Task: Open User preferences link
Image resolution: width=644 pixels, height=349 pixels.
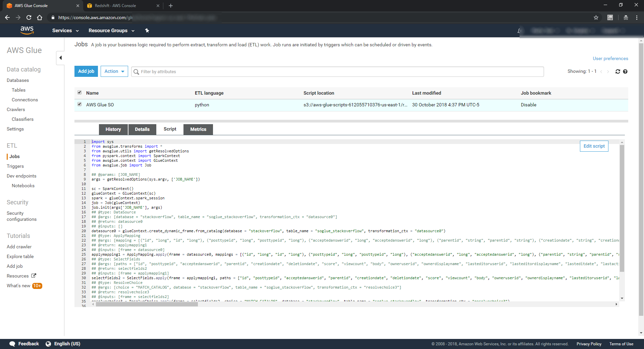Action: click(x=610, y=58)
